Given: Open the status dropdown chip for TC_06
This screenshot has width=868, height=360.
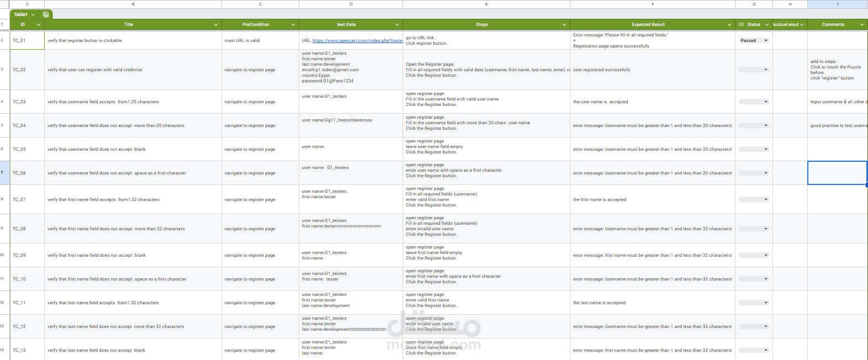Looking at the screenshot, I should tap(754, 173).
